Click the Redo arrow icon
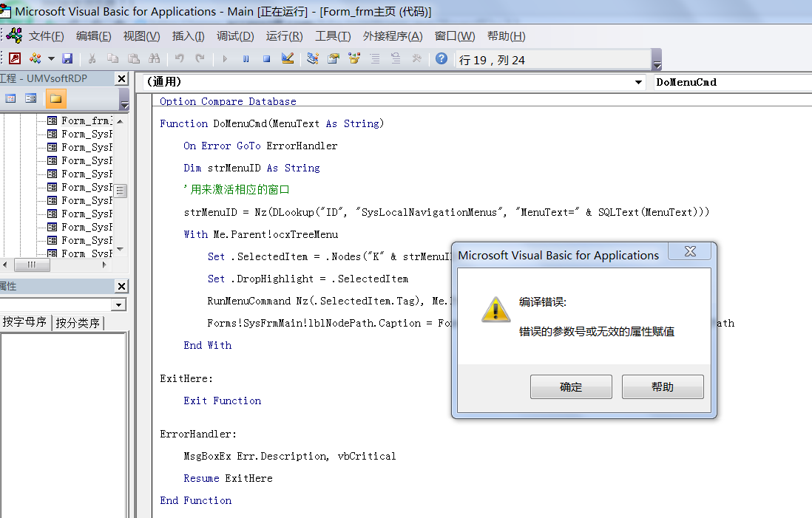Image resolution: width=812 pixels, height=518 pixels. (200, 58)
